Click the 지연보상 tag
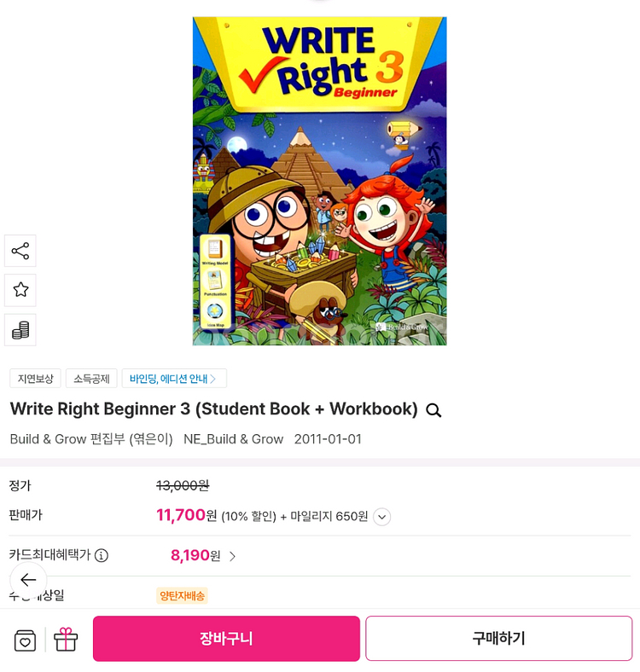The image size is (640, 672). pos(35,379)
